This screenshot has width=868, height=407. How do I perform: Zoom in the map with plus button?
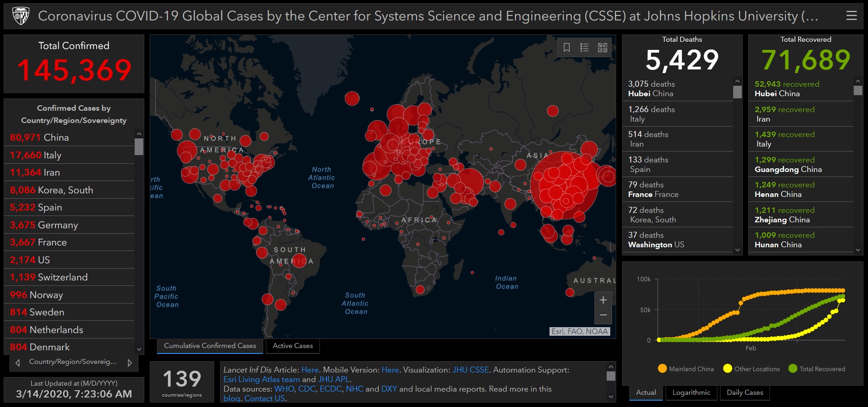(x=603, y=300)
